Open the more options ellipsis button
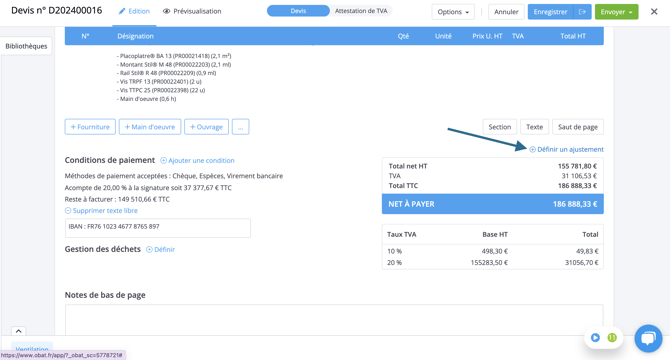This screenshot has width=670, height=360. 241,127
